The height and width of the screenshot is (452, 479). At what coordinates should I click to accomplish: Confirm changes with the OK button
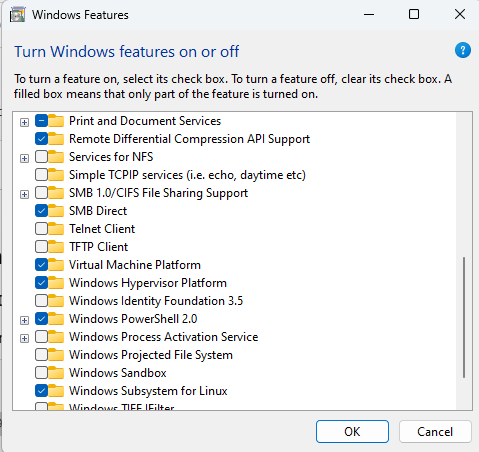tap(352, 432)
